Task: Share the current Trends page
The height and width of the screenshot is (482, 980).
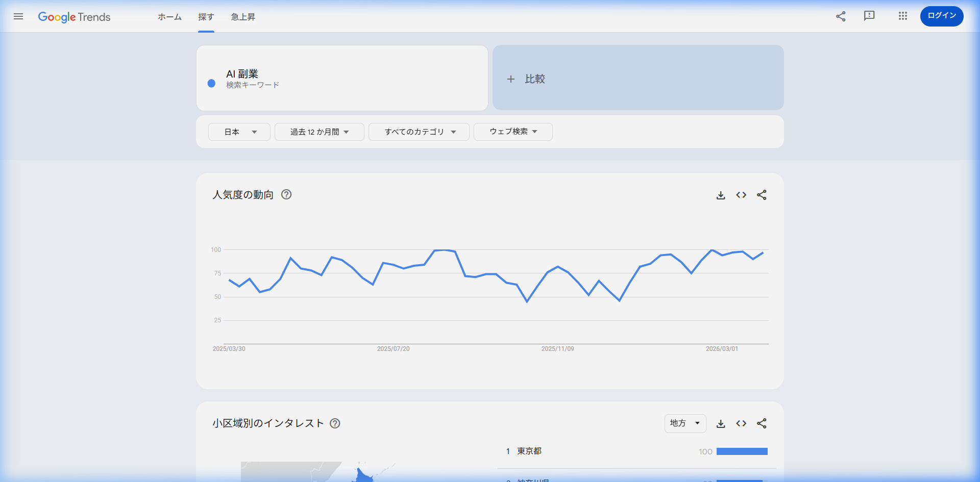Action: 841,16
